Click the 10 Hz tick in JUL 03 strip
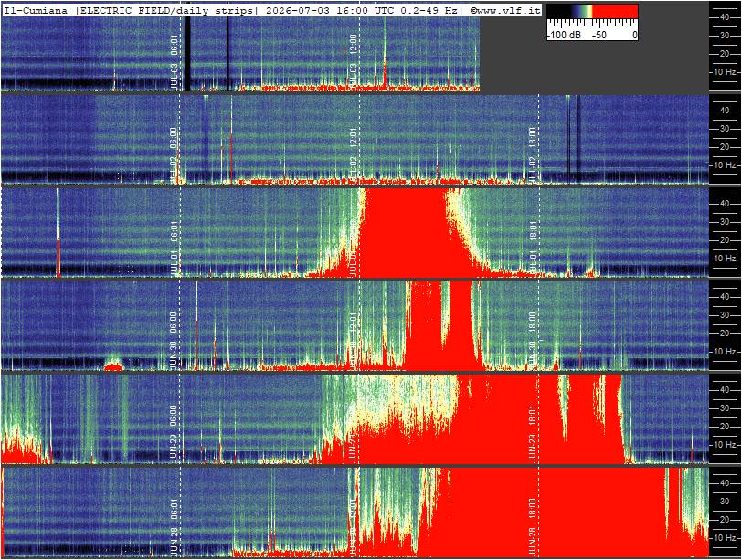742x560 pixels. (725, 72)
